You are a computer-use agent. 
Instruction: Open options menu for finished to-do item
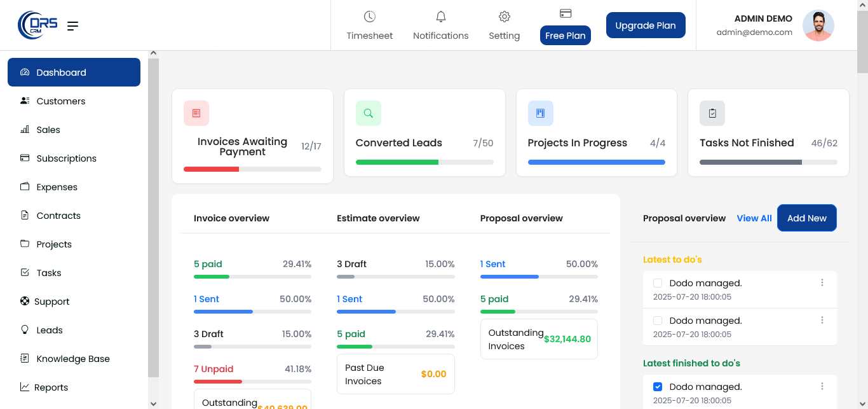pos(822,387)
